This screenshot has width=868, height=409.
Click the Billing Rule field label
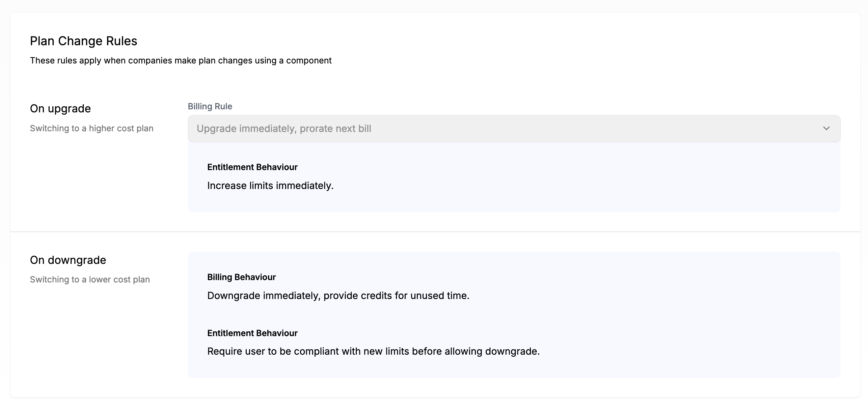coord(210,106)
